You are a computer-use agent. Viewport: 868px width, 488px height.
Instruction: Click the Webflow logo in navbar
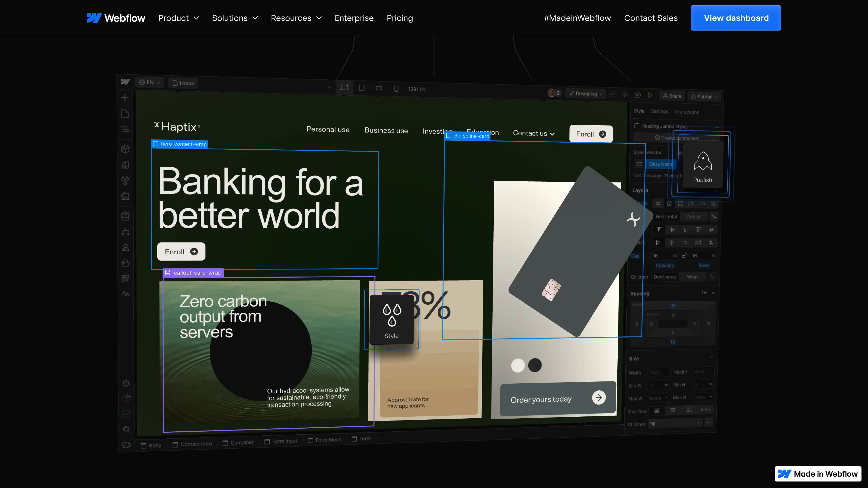pyautogui.click(x=116, y=18)
